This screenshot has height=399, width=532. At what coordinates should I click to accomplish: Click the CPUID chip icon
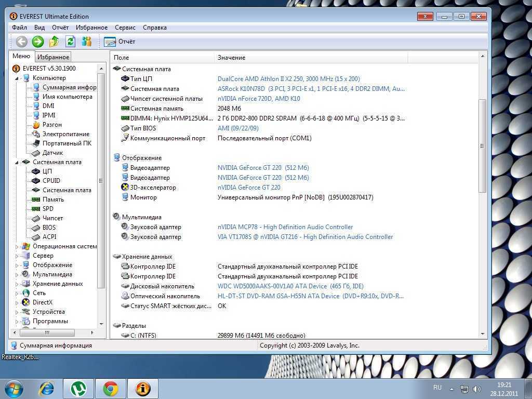click(x=36, y=181)
